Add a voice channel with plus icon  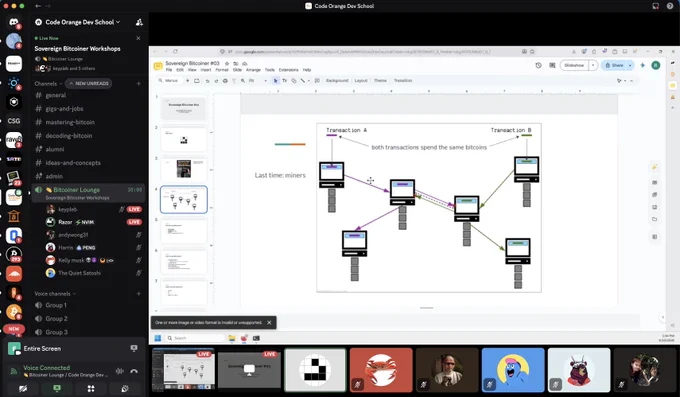click(x=139, y=294)
